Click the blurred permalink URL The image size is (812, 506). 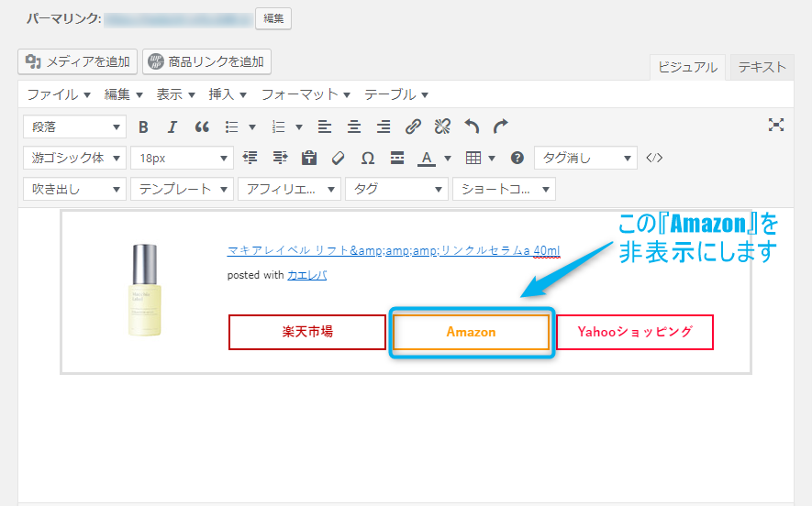click(x=178, y=19)
